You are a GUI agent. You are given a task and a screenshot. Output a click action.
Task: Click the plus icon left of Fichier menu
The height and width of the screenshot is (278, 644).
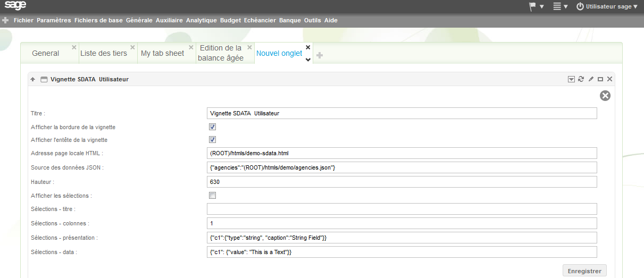(5, 21)
